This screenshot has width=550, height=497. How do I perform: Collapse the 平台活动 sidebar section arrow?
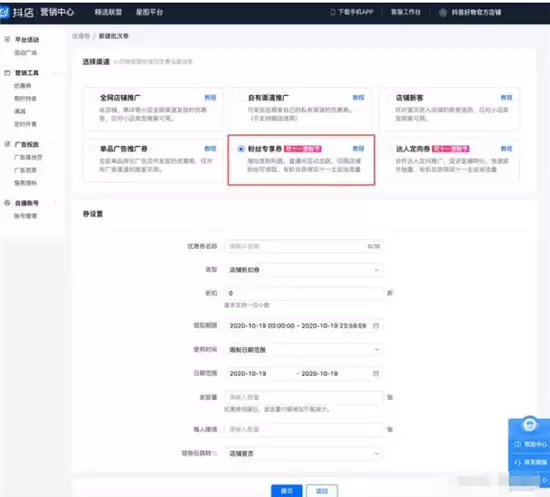54,39
